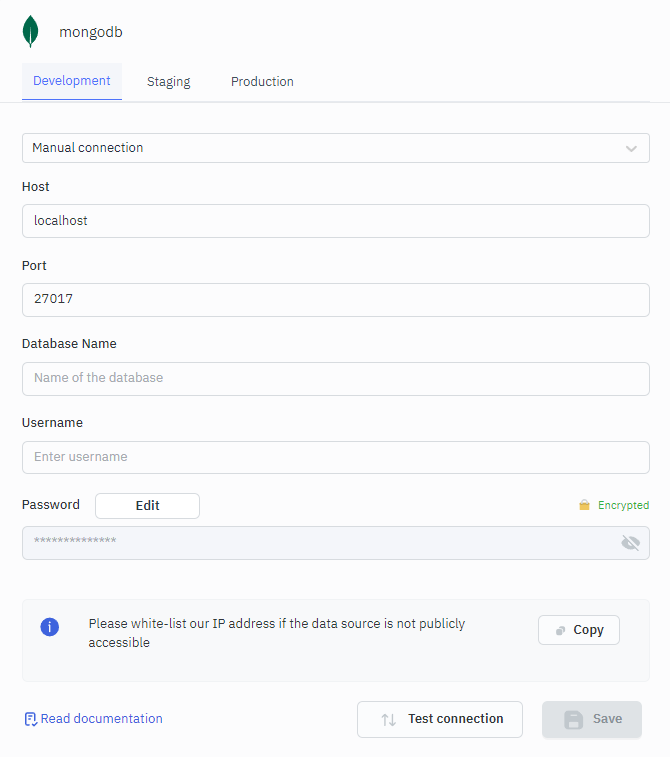Switch to the Development tab
The image size is (670, 757).
click(x=72, y=81)
